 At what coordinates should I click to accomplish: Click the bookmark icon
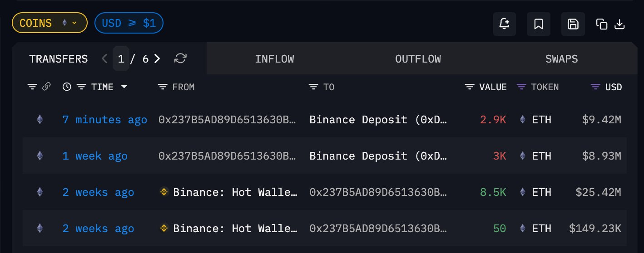coord(539,24)
